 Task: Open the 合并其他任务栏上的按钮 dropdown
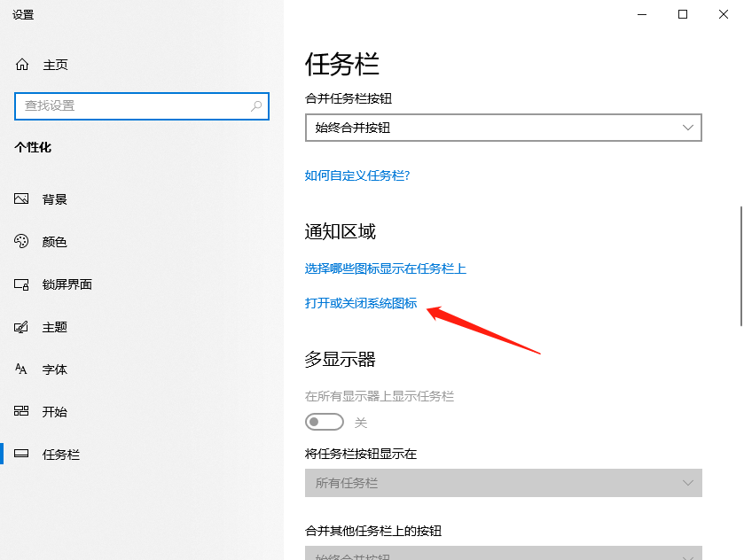coord(502,554)
